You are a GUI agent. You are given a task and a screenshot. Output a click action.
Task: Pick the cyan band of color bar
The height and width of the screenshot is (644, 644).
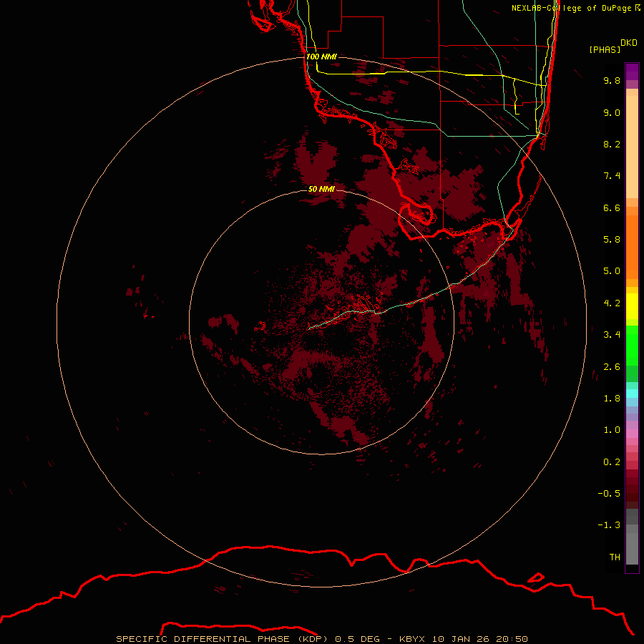[632, 393]
